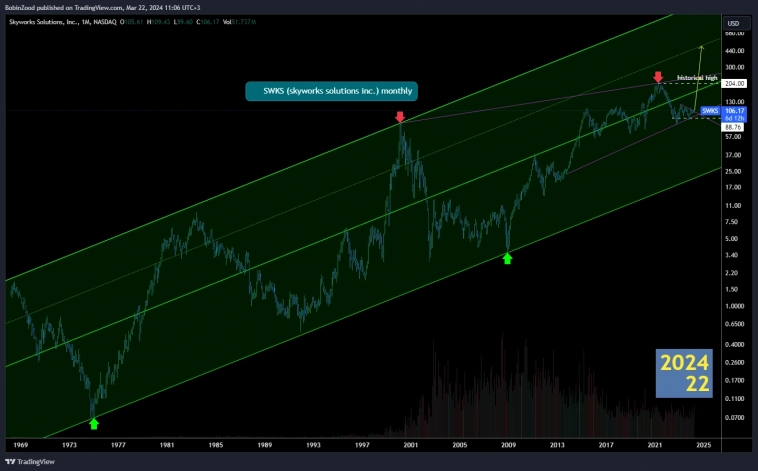Click the 1989 label on time axis

(x=264, y=445)
